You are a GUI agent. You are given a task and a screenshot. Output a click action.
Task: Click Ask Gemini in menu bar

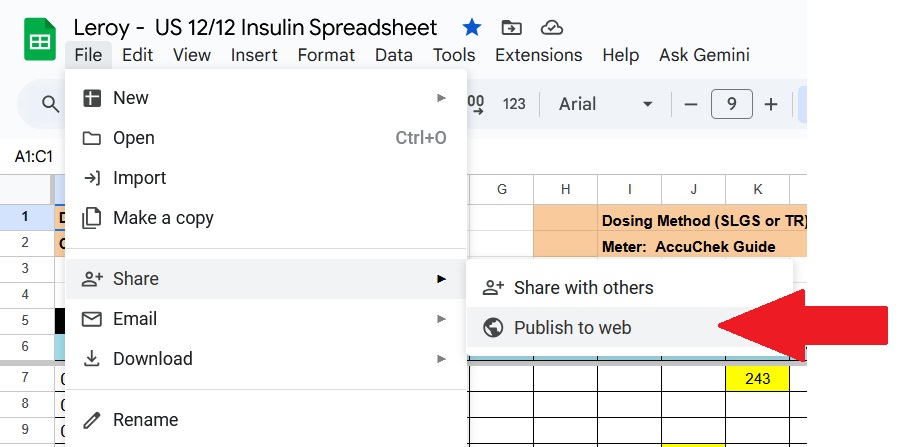[x=704, y=55]
